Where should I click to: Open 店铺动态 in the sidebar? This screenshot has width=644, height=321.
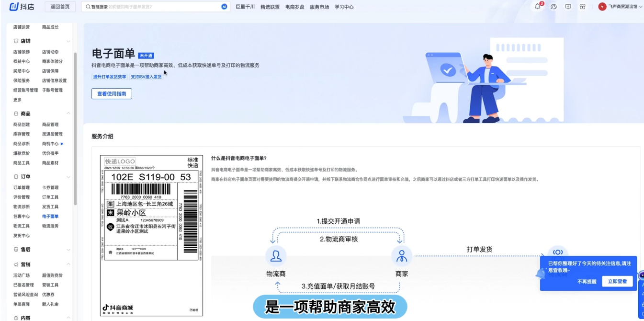click(50, 52)
